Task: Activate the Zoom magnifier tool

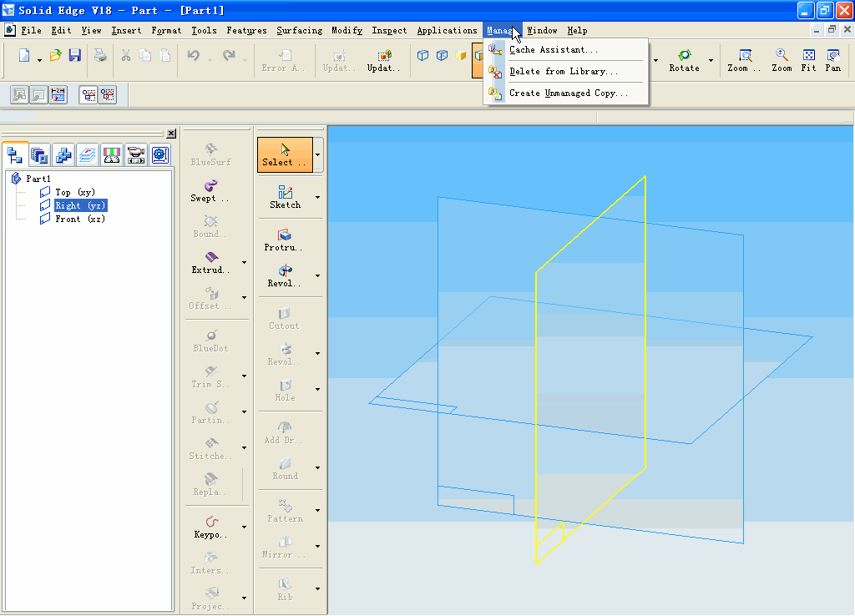Action: coord(782,60)
